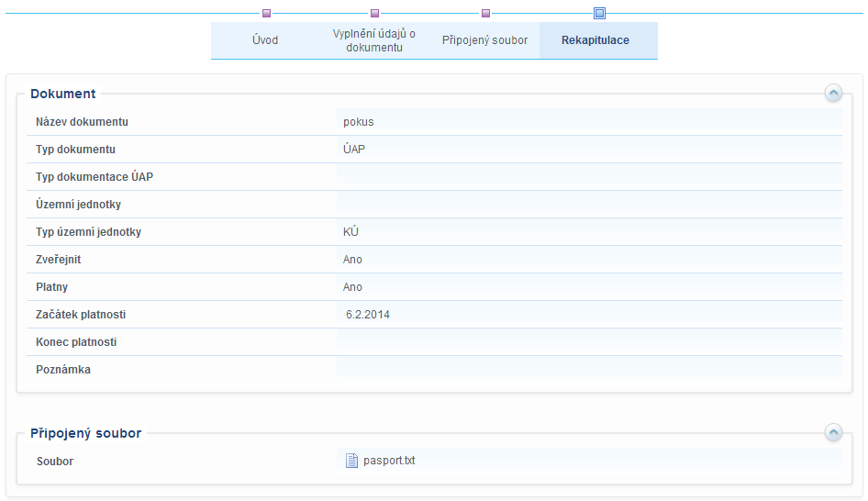Switch to the Připojený soubor step tab
The width and height of the screenshot is (868, 501).
(484, 40)
